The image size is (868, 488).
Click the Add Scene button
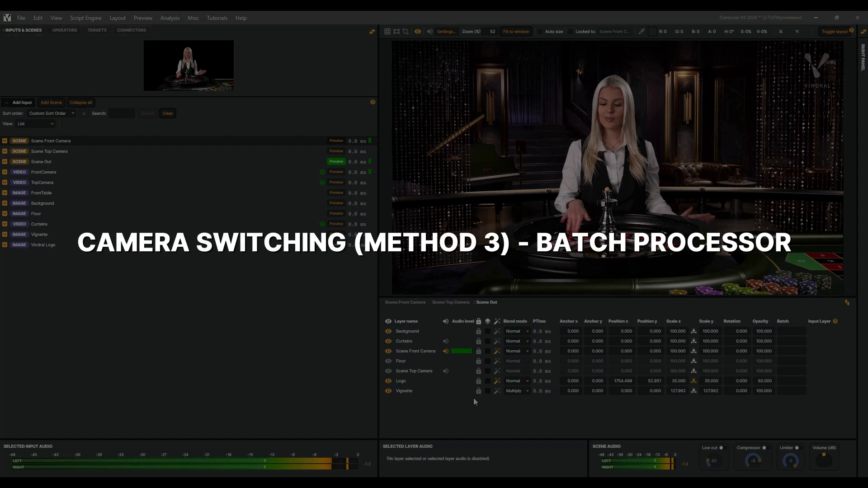pyautogui.click(x=51, y=103)
